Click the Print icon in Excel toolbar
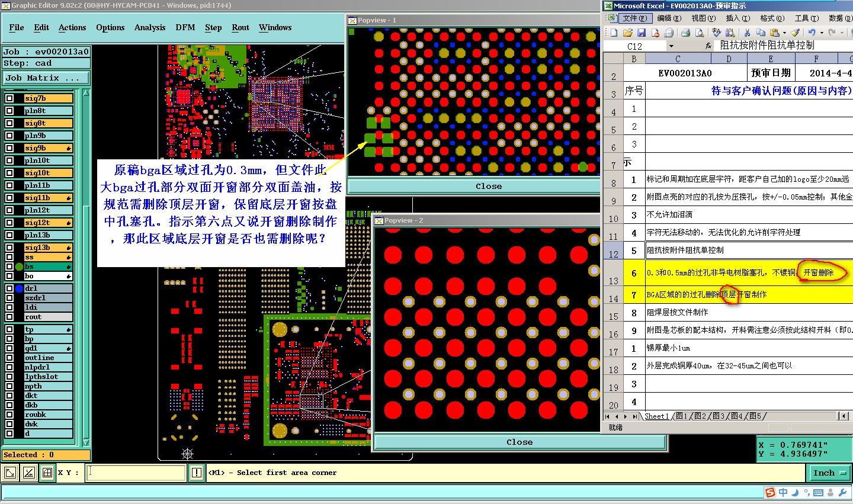853x504 pixels. 669,33
